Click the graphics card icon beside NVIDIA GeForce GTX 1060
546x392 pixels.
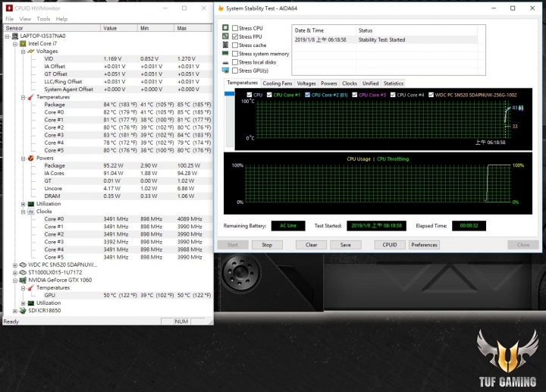(x=23, y=280)
